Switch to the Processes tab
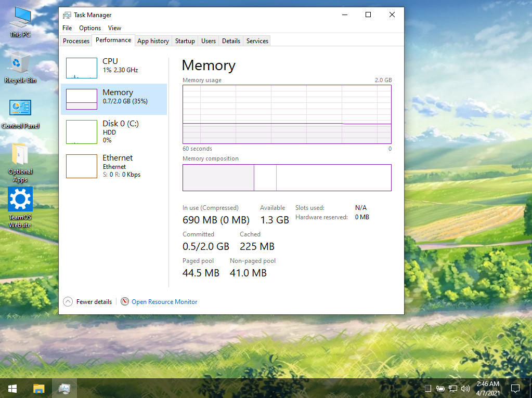Image resolution: width=532 pixels, height=398 pixels. (76, 41)
